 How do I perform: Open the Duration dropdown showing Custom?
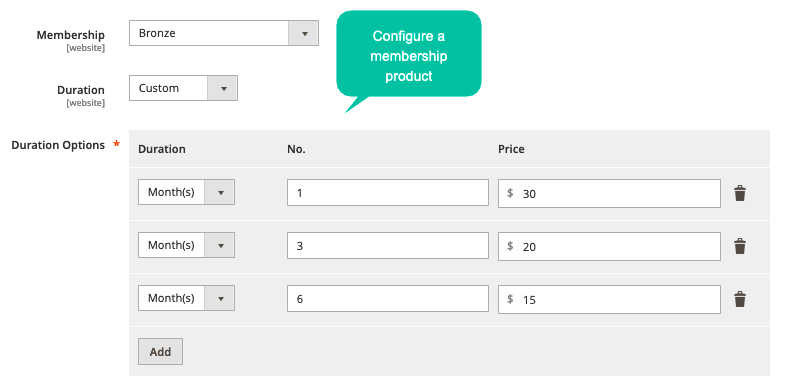click(183, 88)
